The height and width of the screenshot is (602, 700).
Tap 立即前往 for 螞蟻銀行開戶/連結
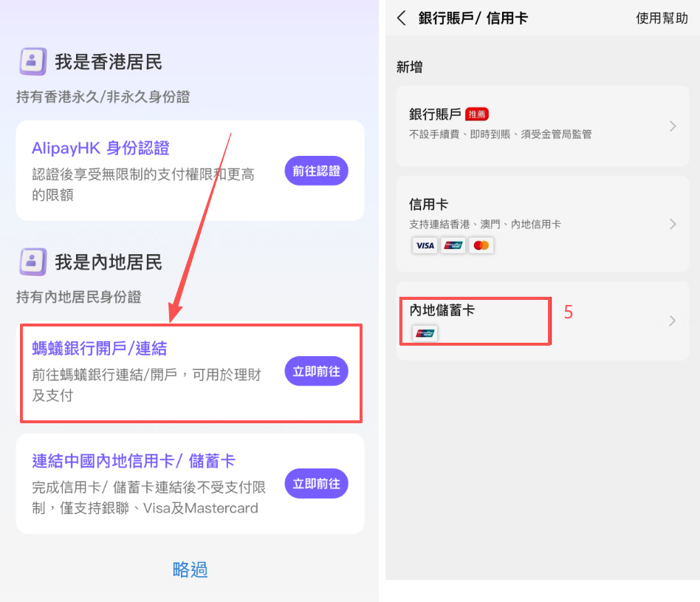(316, 371)
